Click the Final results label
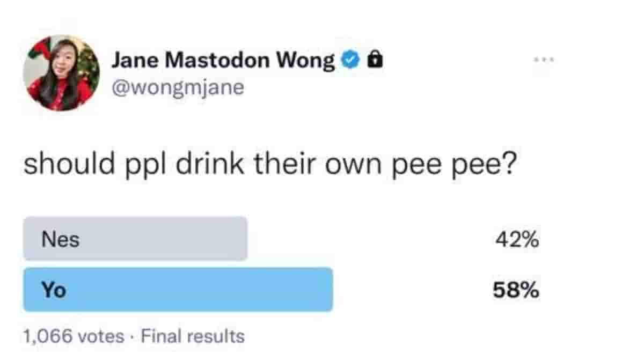644x362 pixels. click(193, 337)
